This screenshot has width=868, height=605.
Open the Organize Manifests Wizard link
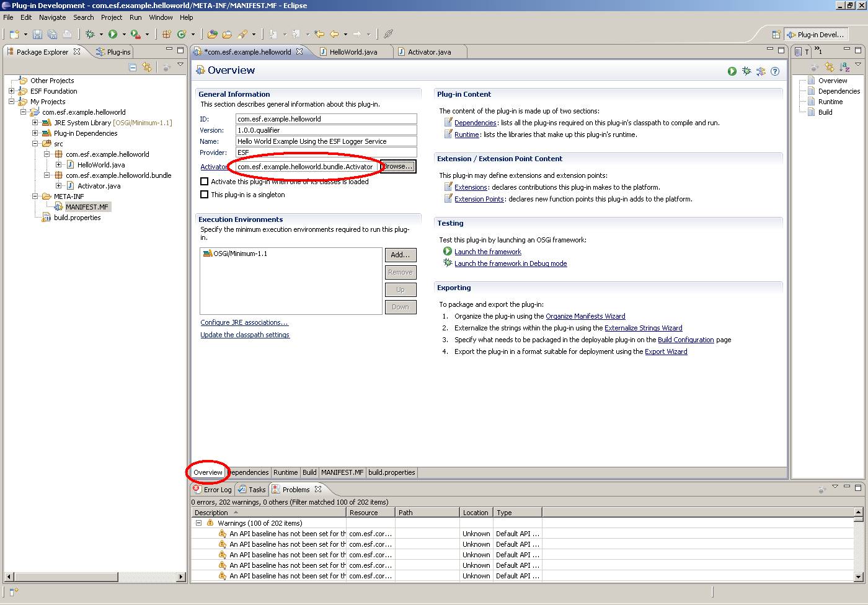point(585,316)
